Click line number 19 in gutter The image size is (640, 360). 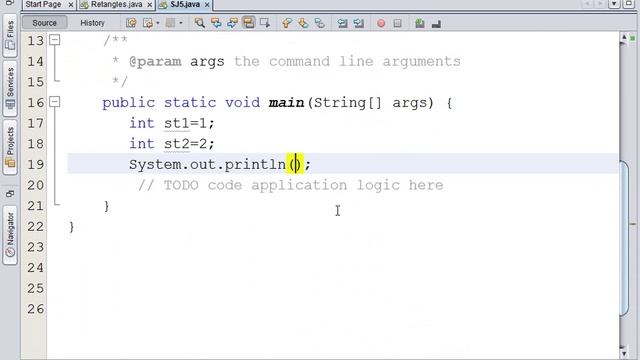(36, 164)
